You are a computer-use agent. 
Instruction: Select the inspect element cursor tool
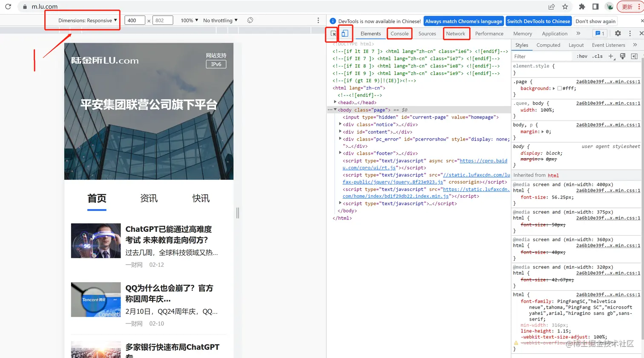pyautogui.click(x=333, y=33)
